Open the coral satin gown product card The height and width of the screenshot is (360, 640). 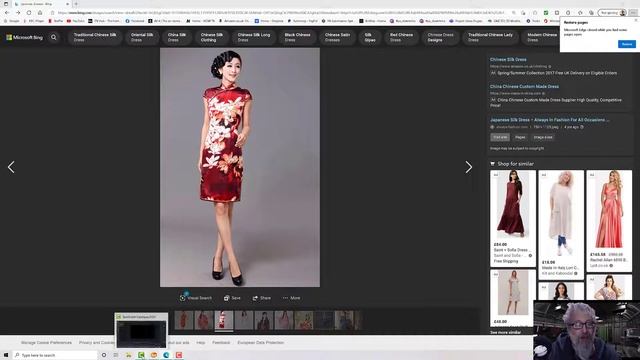click(x=609, y=221)
